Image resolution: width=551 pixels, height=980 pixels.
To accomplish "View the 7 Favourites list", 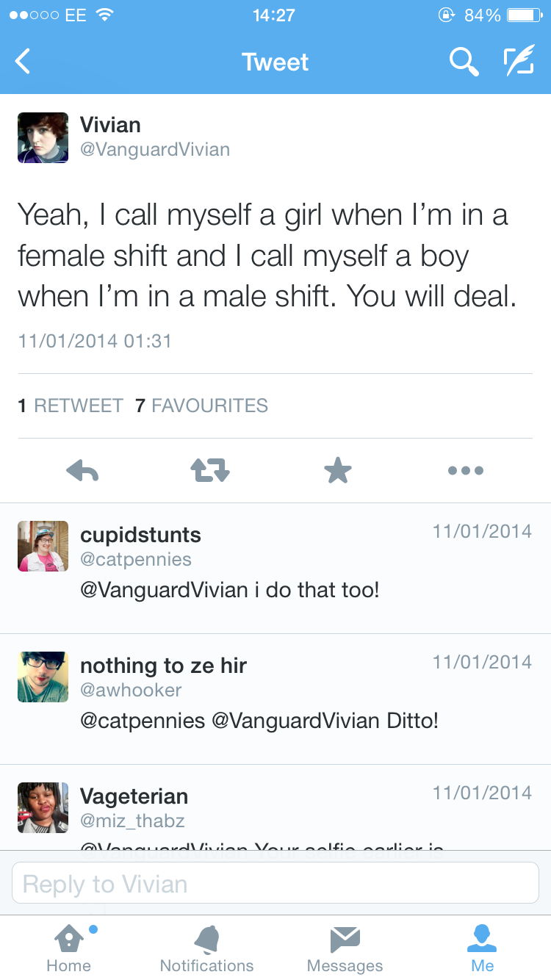I will [x=202, y=406].
